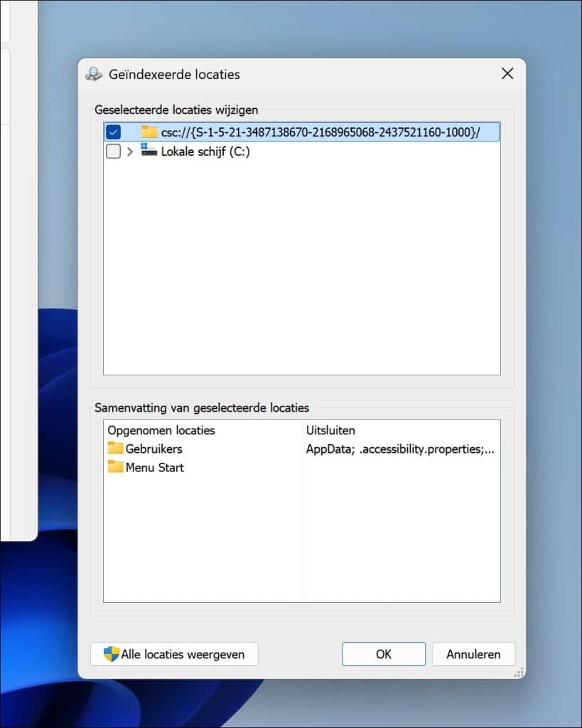Click the Opgenomen locaties column header
Screen dimensions: 582x728
[x=161, y=430]
